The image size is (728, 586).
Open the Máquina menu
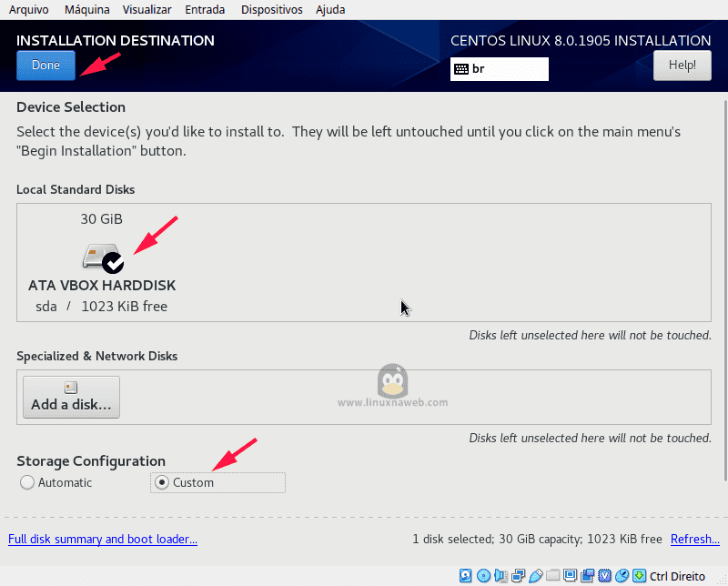[x=86, y=10]
